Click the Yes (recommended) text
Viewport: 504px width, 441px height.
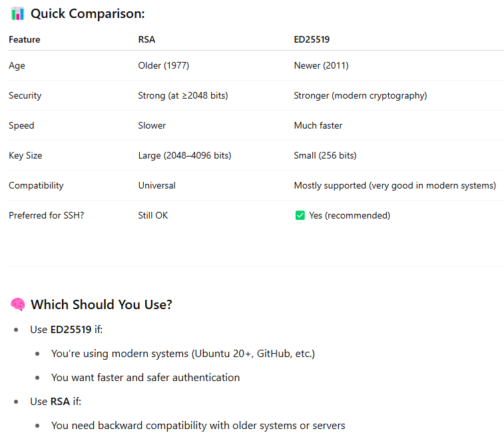click(x=350, y=215)
